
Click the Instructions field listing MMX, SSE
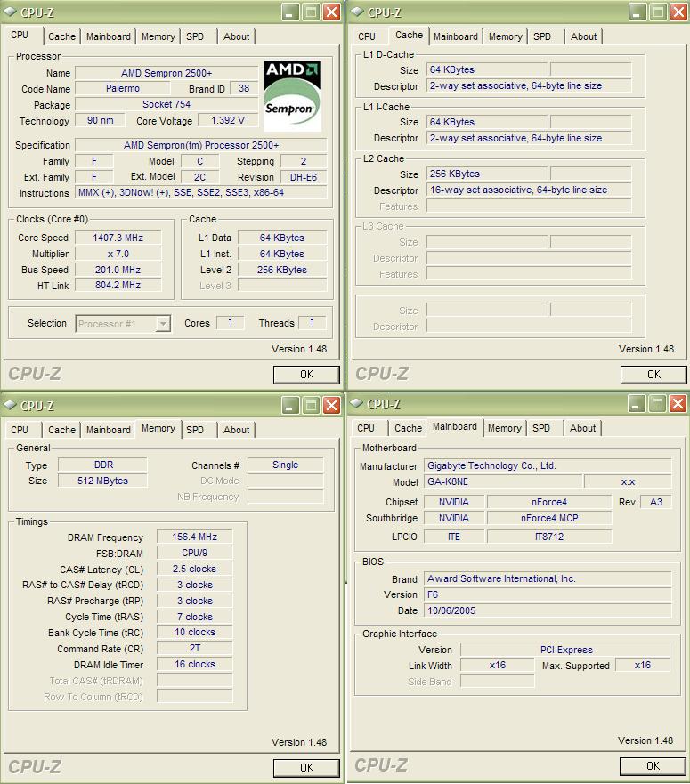tap(201, 192)
